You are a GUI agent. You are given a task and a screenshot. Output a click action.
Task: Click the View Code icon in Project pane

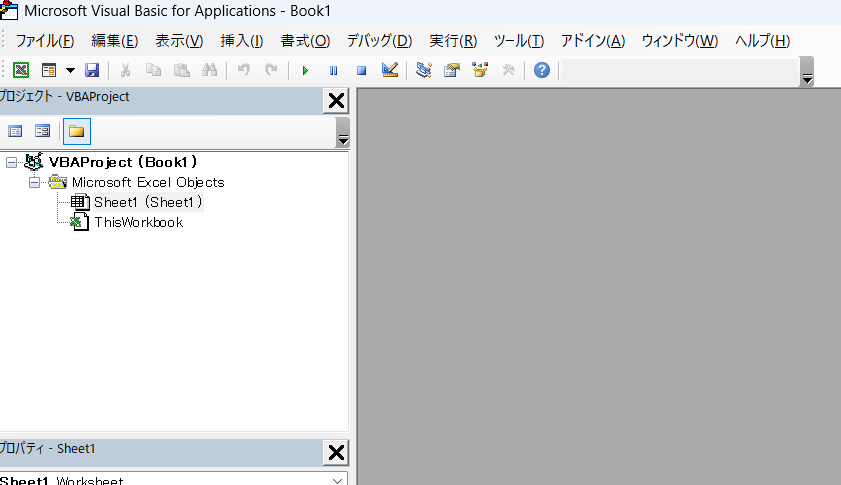[x=15, y=131]
